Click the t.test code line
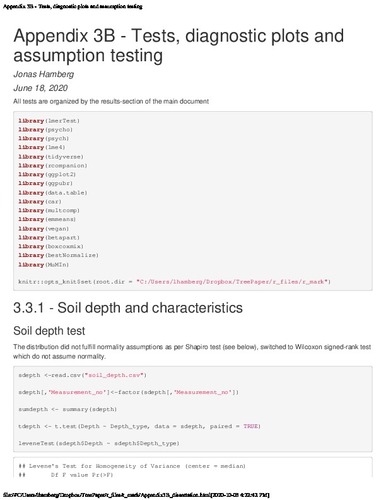Image resolution: width=386 pixels, height=500 pixels. (x=139, y=426)
